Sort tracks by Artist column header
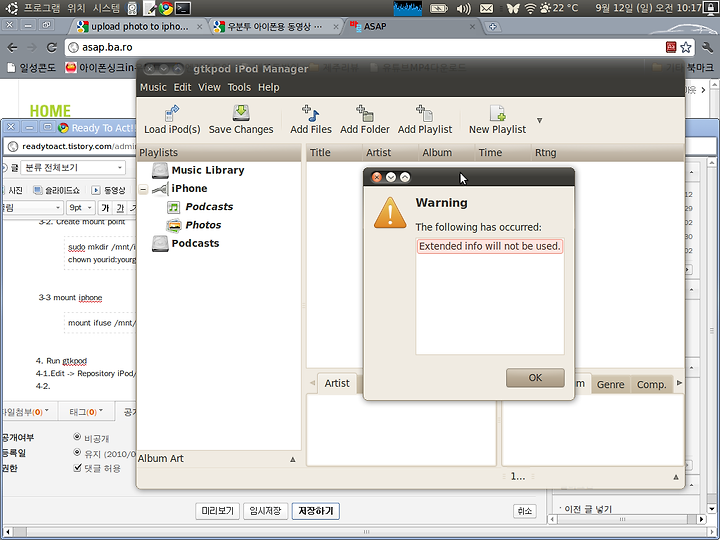The height and width of the screenshot is (540, 720). [x=390, y=152]
